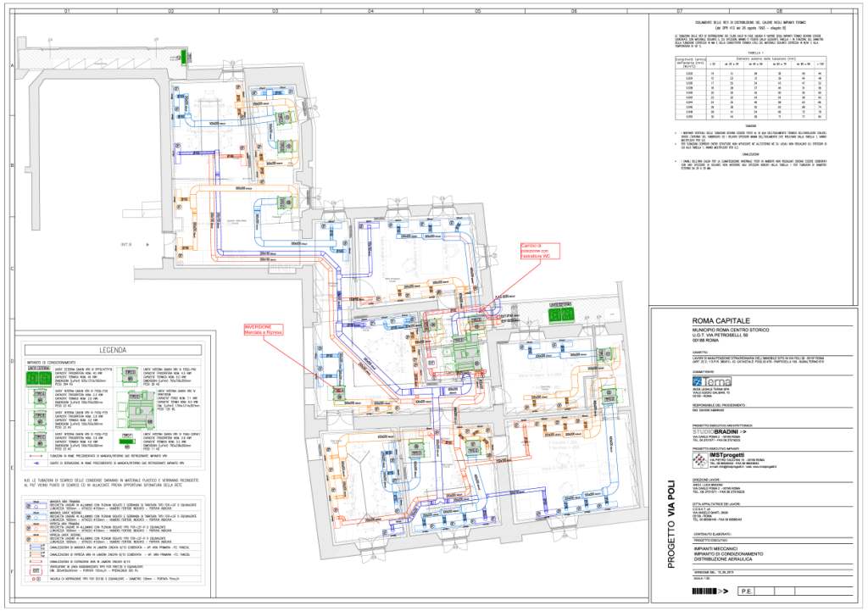The height and width of the screenshot is (611, 868).
Task: Click the green outdoor unit right of plan
Action: [x=562, y=313]
